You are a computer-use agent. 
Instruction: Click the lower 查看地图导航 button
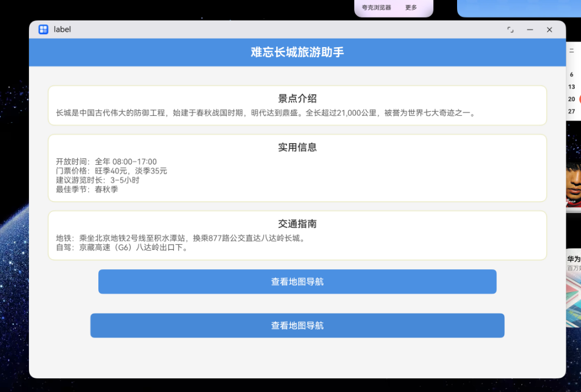pyautogui.click(x=297, y=326)
